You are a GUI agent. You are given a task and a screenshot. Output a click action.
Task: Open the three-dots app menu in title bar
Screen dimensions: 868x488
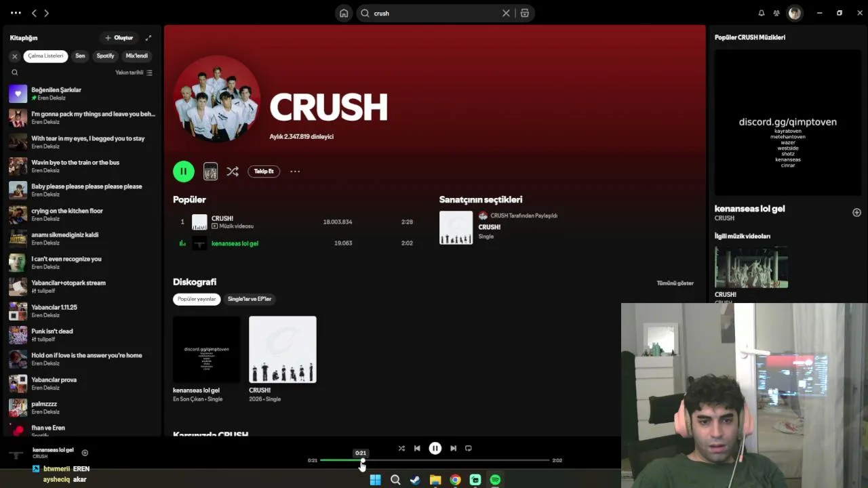click(x=16, y=13)
